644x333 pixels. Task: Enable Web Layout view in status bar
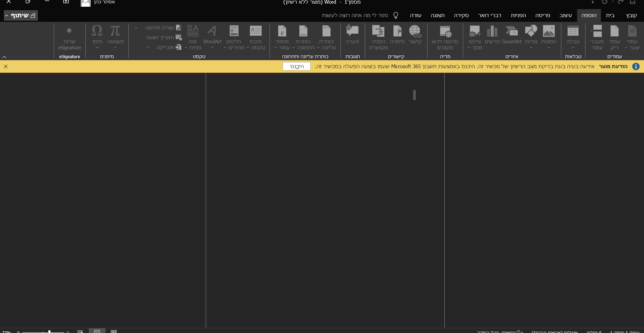tap(80, 331)
